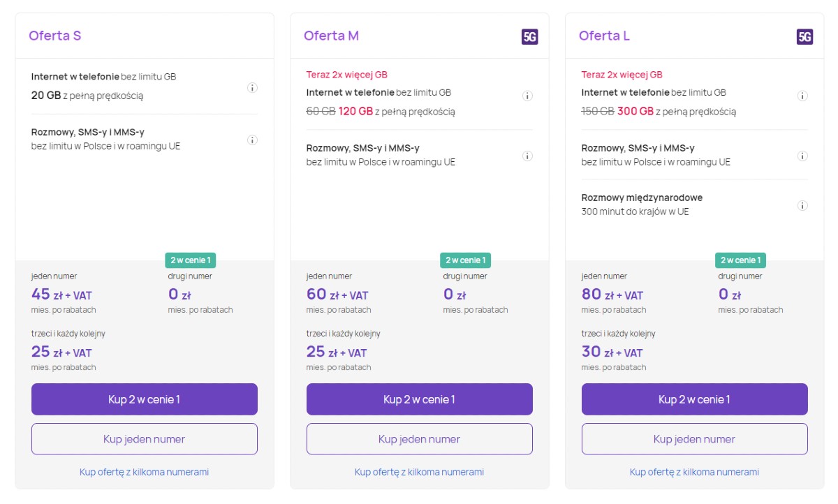Click the 2 w cenie 1 badge in Oferta S
The height and width of the screenshot is (504, 838).
190,259
